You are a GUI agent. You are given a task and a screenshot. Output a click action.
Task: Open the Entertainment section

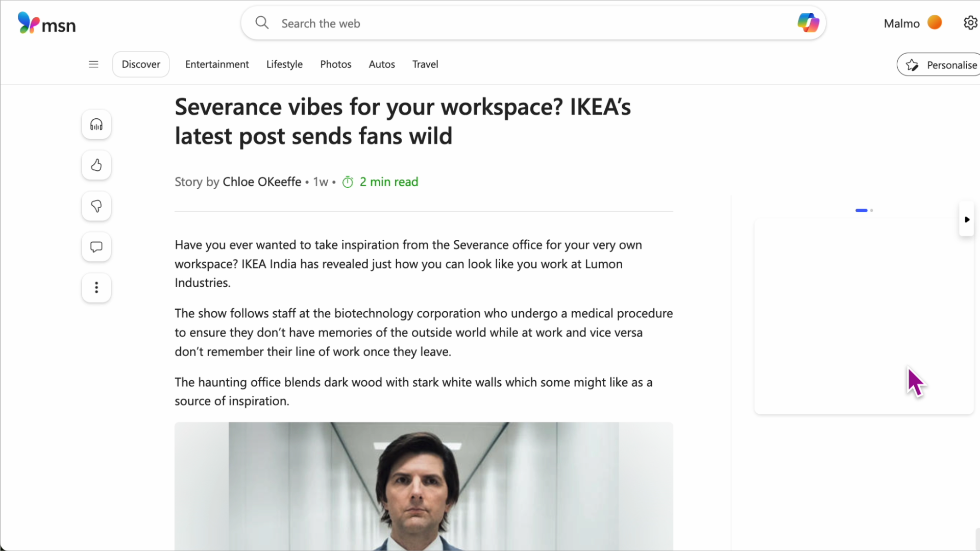[217, 64]
